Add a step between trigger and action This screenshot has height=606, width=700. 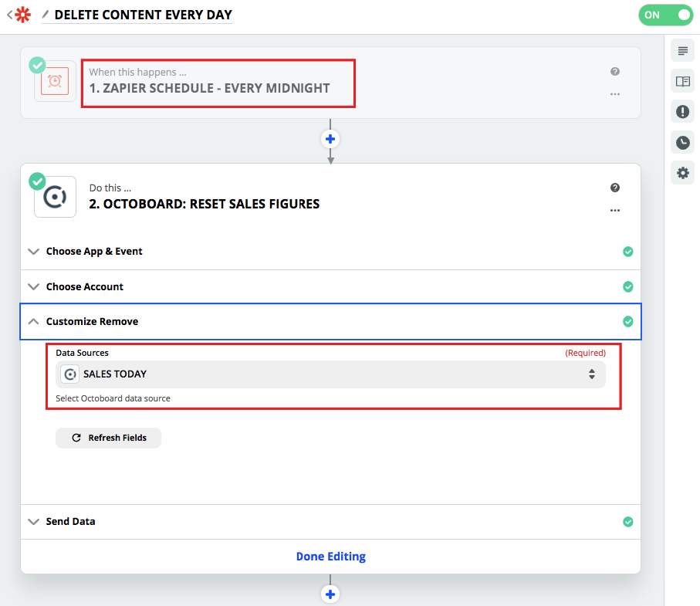pos(330,139)
